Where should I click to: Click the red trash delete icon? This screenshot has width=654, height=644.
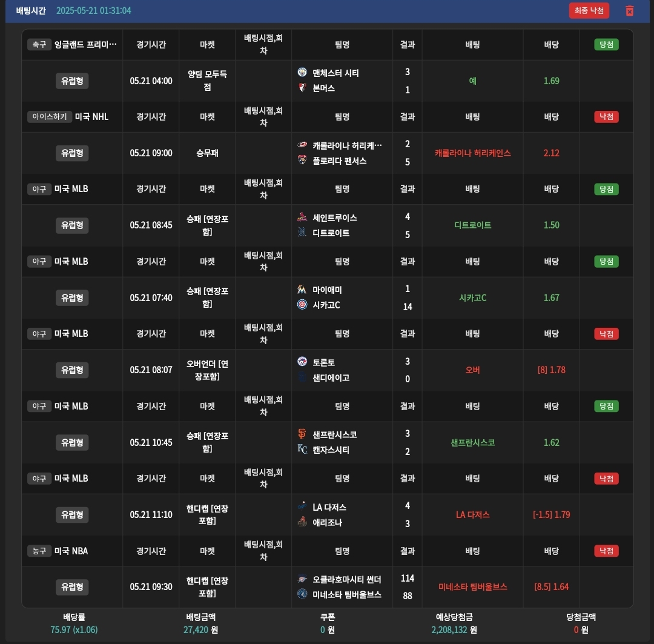coord(629,11)
